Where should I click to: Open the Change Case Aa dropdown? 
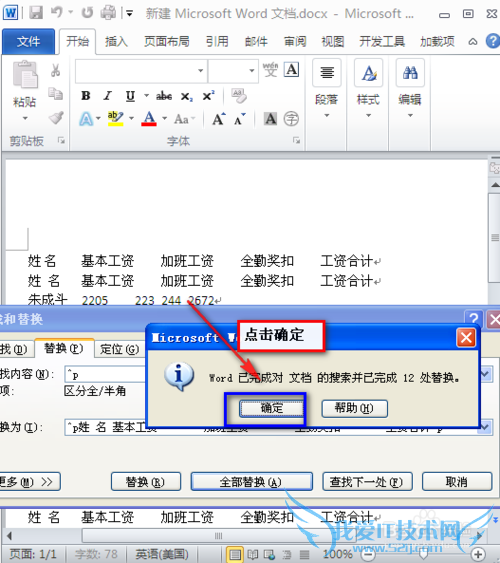(184, 119)
